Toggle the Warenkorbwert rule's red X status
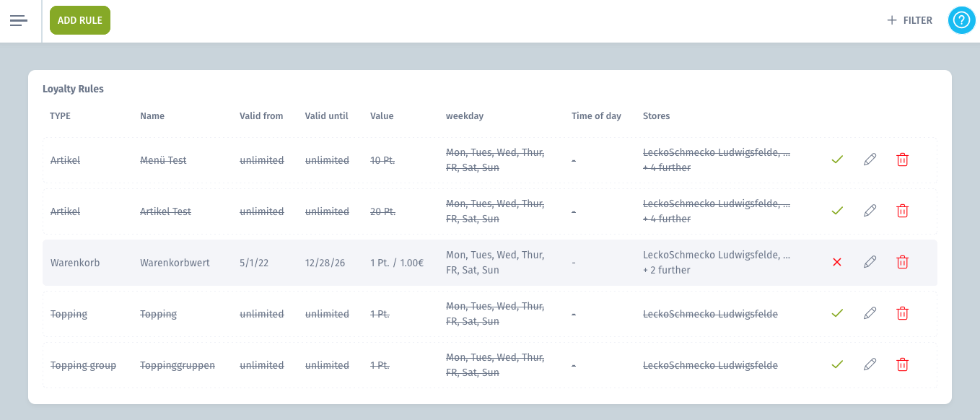The image size is (980, 420). tap(837, 262)
